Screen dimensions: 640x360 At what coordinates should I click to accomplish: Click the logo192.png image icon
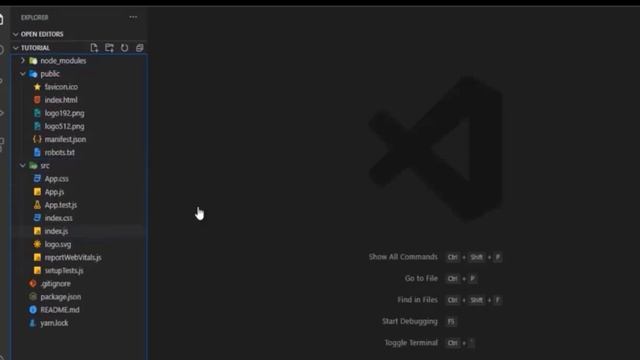[x=37, y=113]
